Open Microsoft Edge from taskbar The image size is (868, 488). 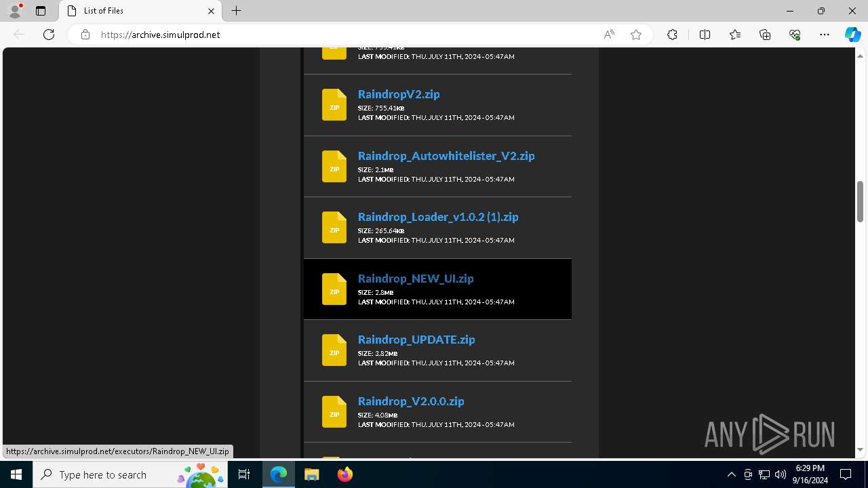(279, 474)
